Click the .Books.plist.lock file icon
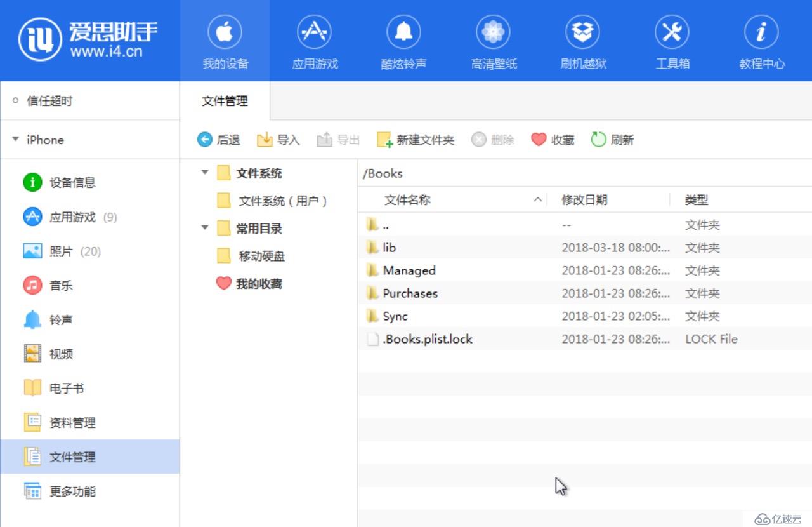The image size is (812, 527). click(x=373, y=339)
